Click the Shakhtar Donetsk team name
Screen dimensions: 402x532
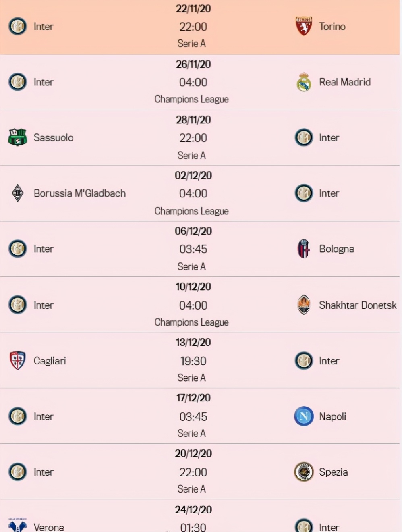click(358, 305)
